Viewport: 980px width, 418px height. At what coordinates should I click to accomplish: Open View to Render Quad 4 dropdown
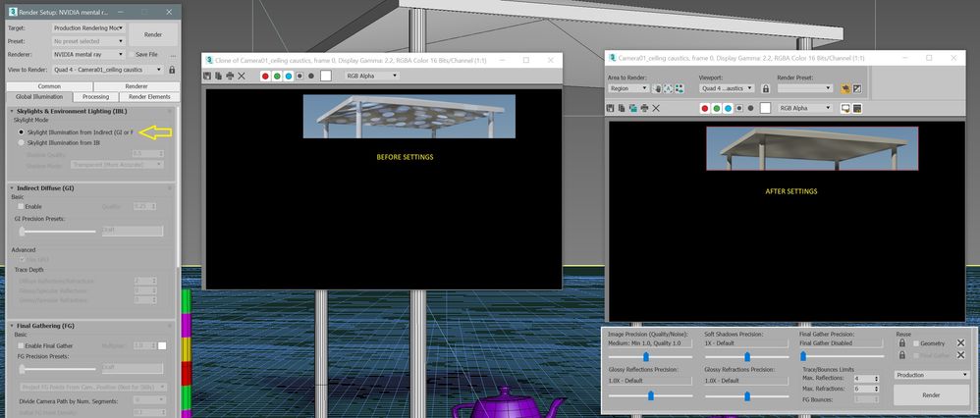tap(108, 70)
